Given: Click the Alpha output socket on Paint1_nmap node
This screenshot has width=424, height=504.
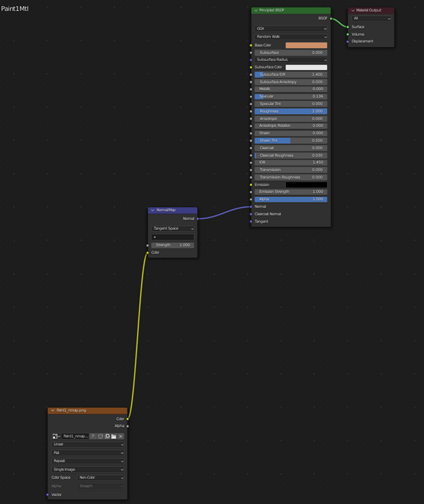Looking at the screenshot, I should tap(128, 426).
